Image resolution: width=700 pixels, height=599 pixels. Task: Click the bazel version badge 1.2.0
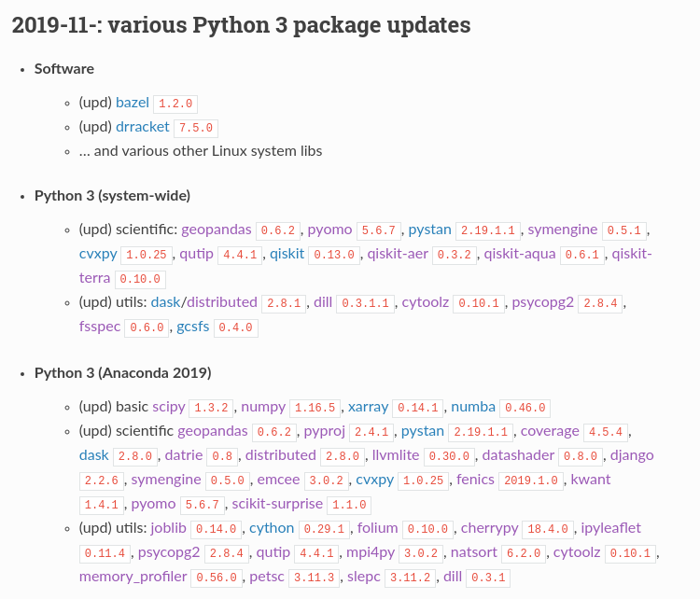pyautogui.click(x=175, y=104)
